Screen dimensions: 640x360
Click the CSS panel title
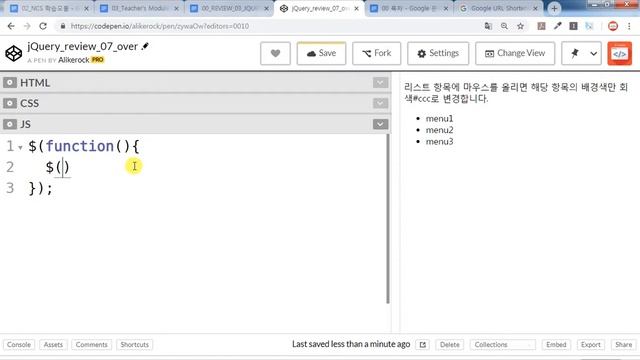coord(29,103)
